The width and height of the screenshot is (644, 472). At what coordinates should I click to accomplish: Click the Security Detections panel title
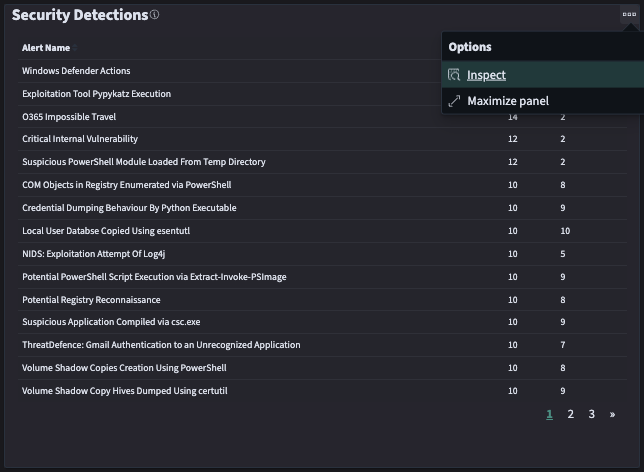tap(79, 15)
